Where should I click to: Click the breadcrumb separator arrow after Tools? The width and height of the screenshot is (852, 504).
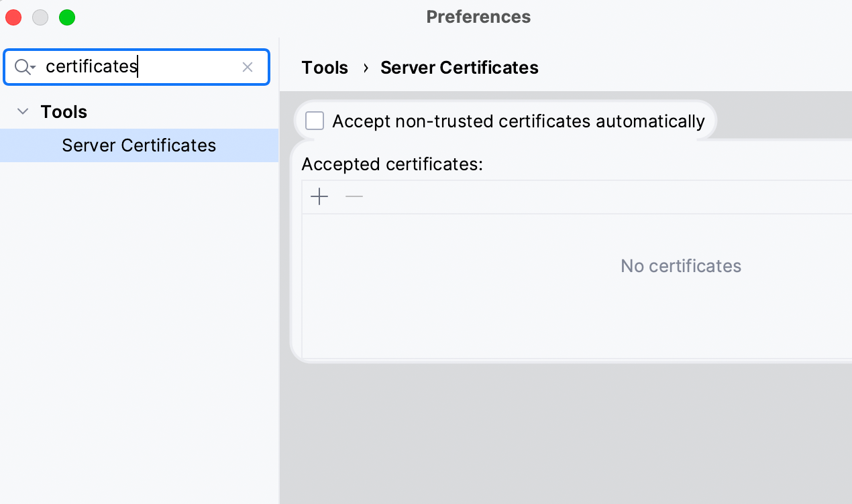pos(366,68)
